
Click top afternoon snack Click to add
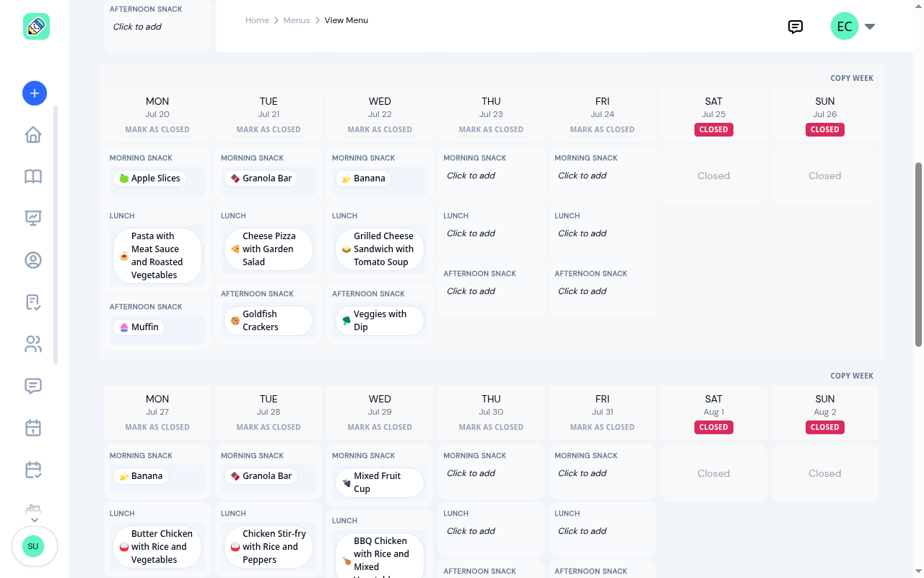(x=137, y=27)
